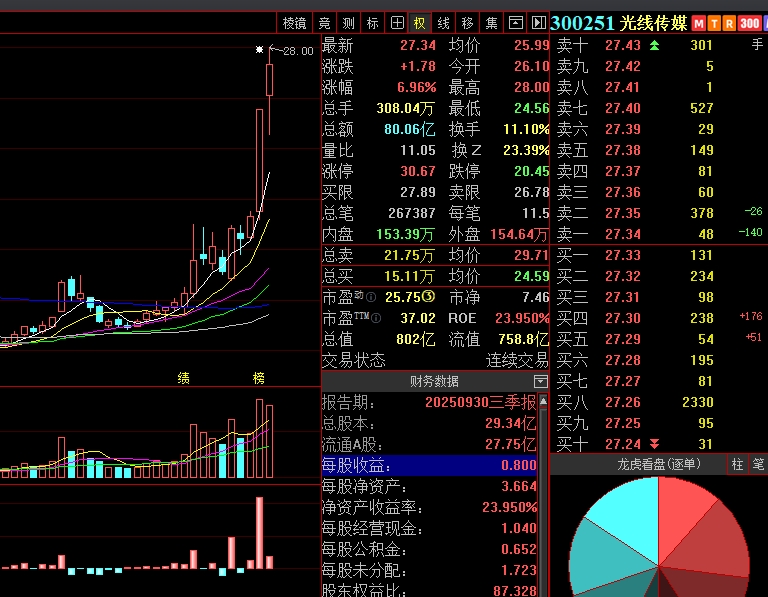The image size is (768, 597).
Task: Click the orange T badge icon
Action: 715,24
